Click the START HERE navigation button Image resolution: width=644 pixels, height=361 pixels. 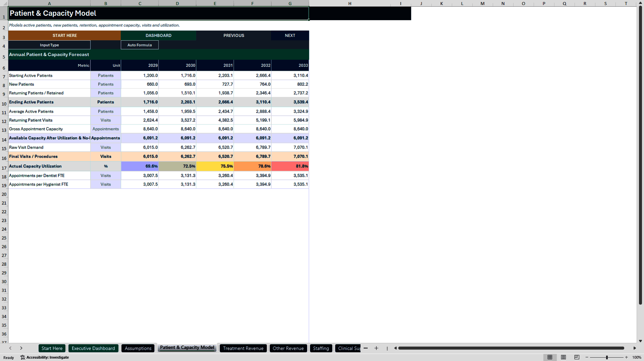click(65, 35)
